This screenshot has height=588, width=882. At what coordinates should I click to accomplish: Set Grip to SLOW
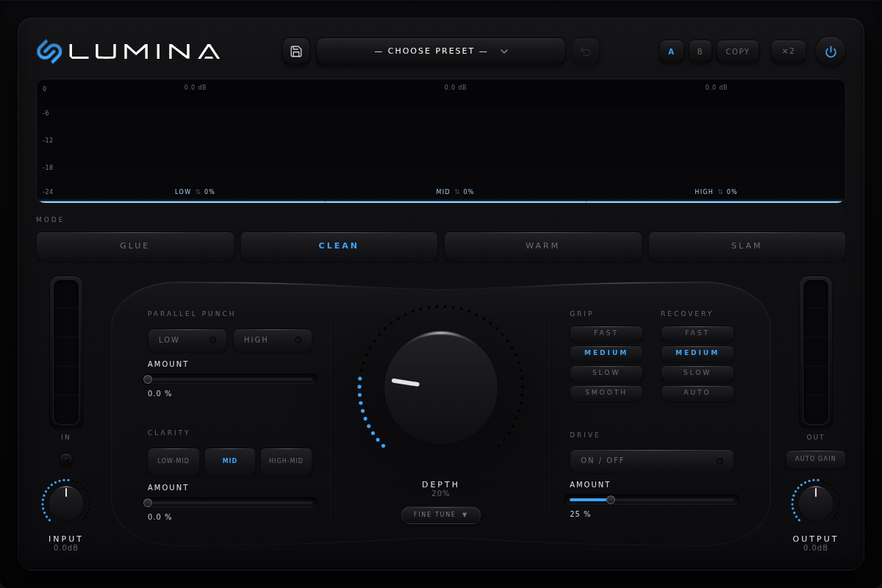click(x=606, y=373)
